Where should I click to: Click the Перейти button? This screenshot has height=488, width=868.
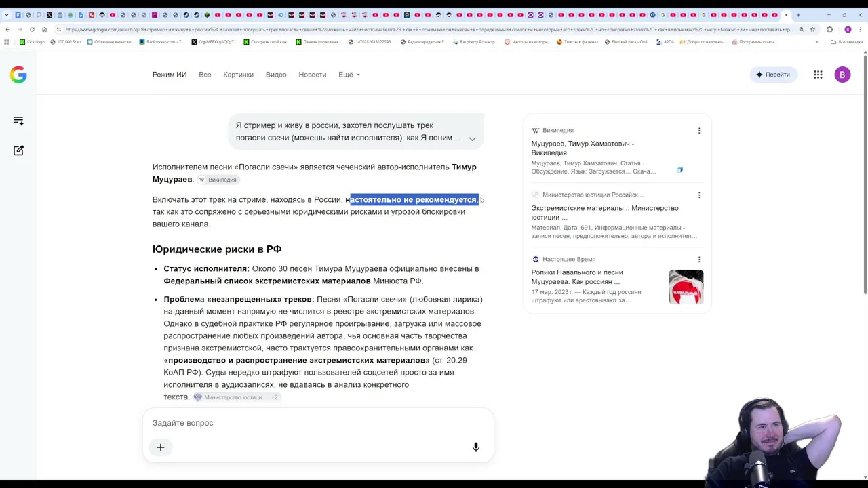click(x=773, y=75)
